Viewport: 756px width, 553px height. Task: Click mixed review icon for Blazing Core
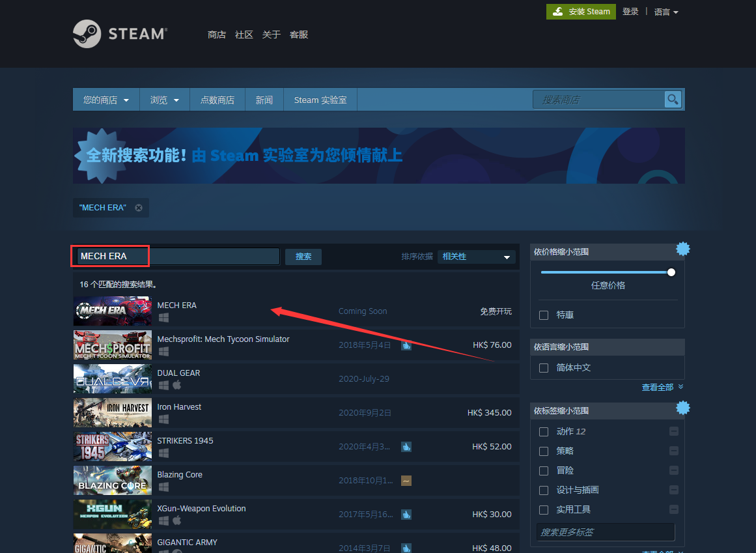[406, 481]
